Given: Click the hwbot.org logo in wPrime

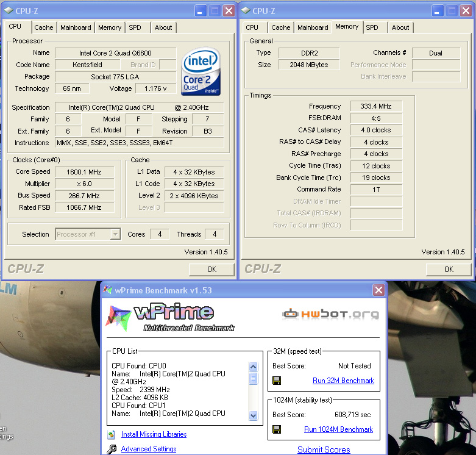Looking at the screenshot, I should point(330,313).
